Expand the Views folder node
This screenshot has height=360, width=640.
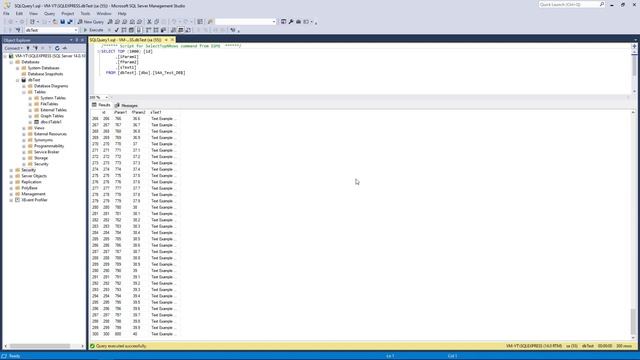(24, 128)
